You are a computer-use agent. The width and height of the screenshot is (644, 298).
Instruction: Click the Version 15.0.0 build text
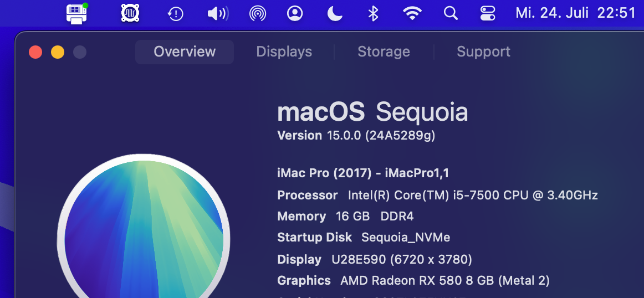pos(356,136)
